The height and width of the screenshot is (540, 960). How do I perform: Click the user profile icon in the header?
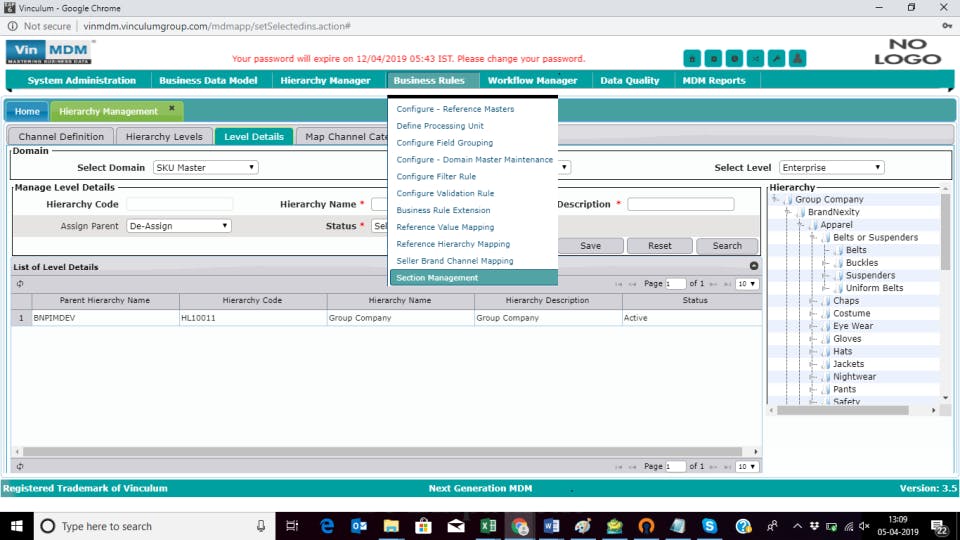click(x=797, y=59)
